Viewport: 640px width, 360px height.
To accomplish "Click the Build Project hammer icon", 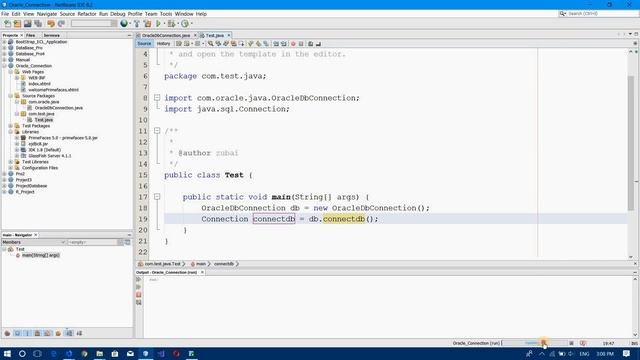I will pos(137,24).
